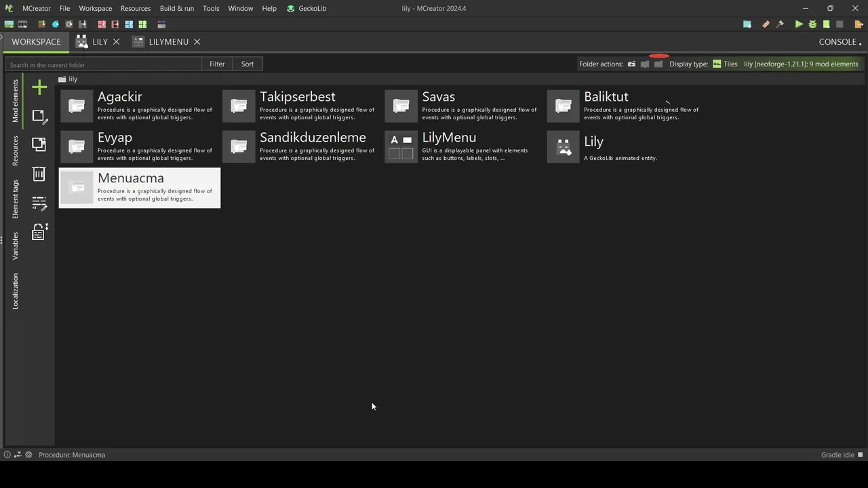Image resolution: width=868 pixels, height=488 pixels.
Task: Click the import item texture cyan icon
Action: (x=56, y=24)
